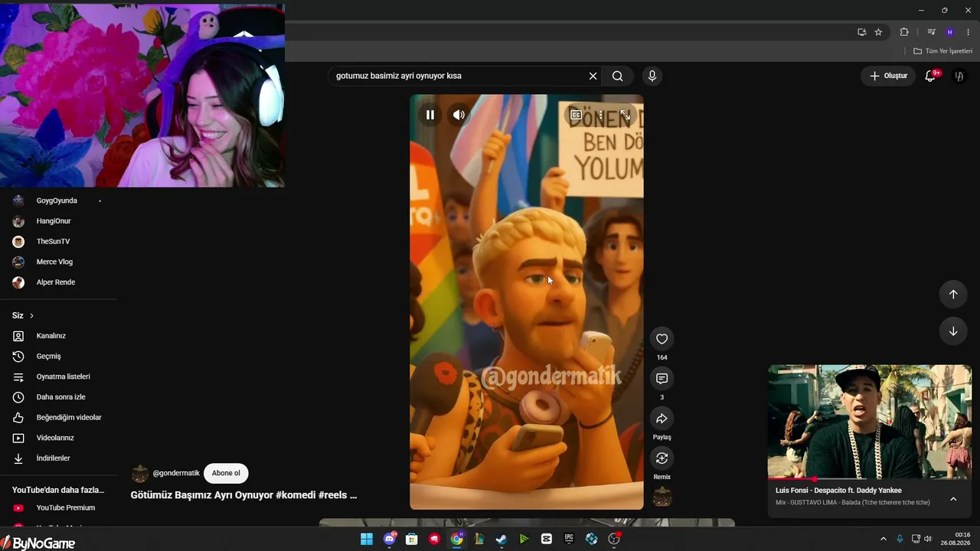Open the HangiOnur subscription

pyautogui.click(x=54, y=221)
